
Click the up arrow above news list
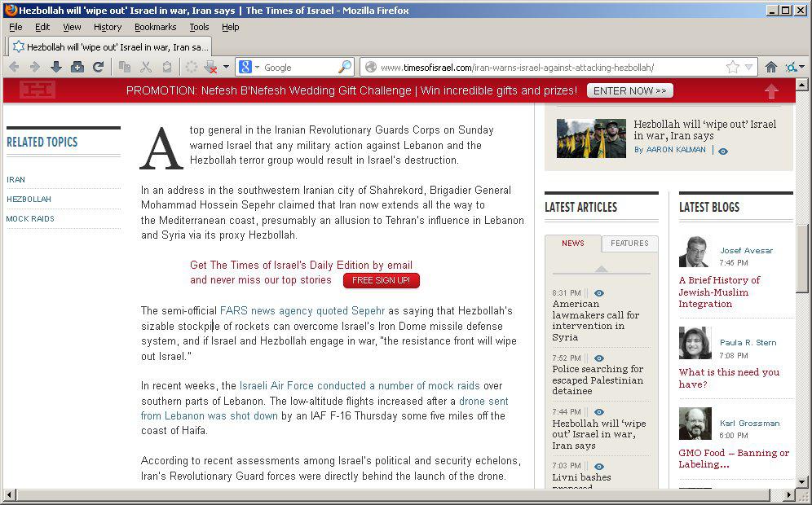[x=601, y=270]
